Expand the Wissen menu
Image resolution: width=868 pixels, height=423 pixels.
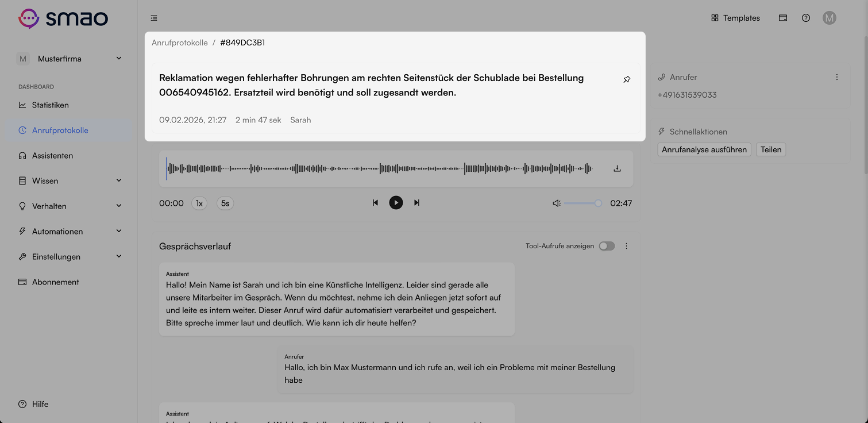click(x=69, y=181)
